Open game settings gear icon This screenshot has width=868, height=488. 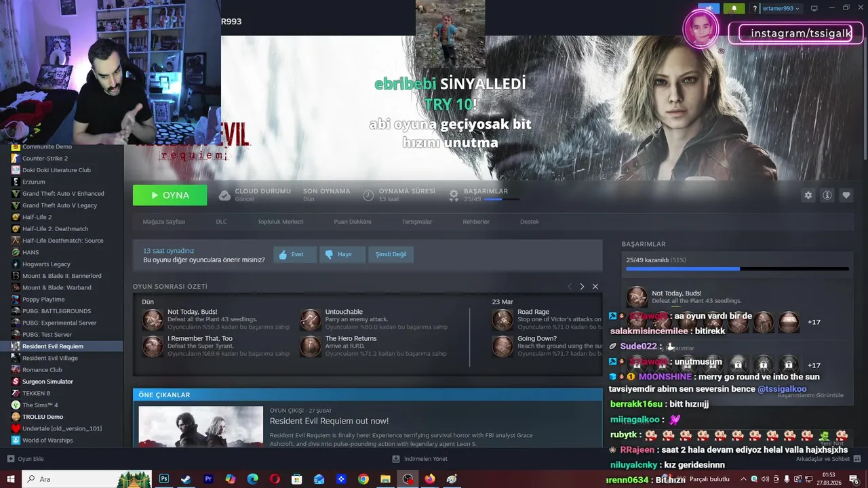coord(808,195)
